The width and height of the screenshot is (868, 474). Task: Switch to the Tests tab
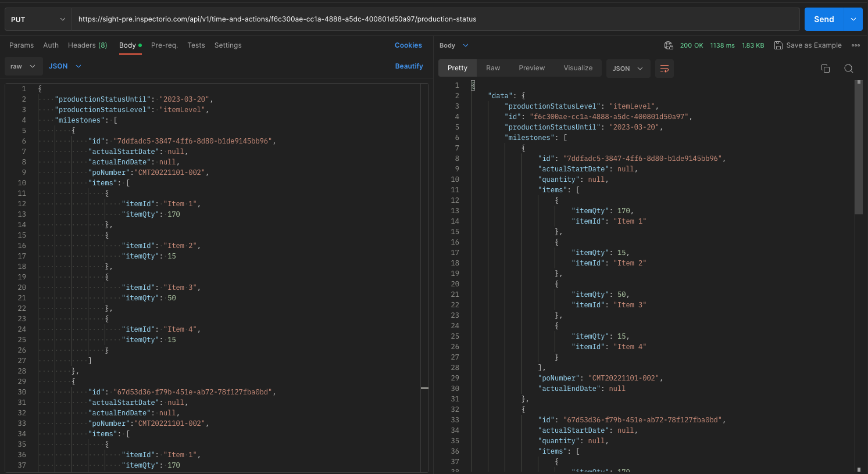(196, 45)
